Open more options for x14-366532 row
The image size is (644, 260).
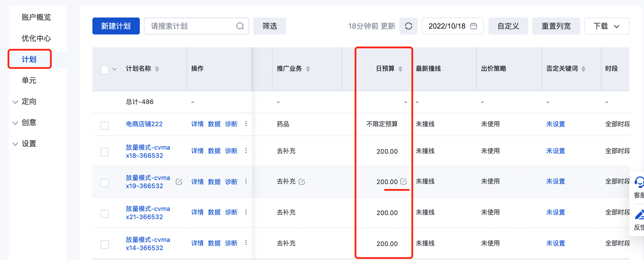246,243
